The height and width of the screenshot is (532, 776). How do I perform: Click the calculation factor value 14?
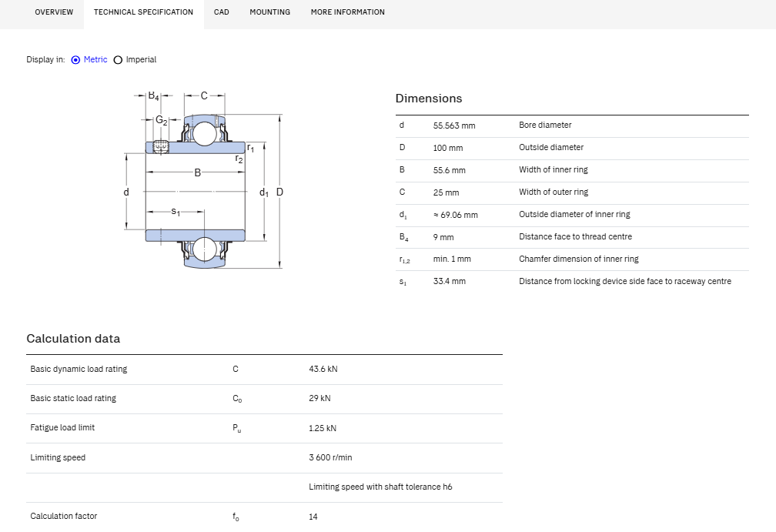tap(313, 517)
